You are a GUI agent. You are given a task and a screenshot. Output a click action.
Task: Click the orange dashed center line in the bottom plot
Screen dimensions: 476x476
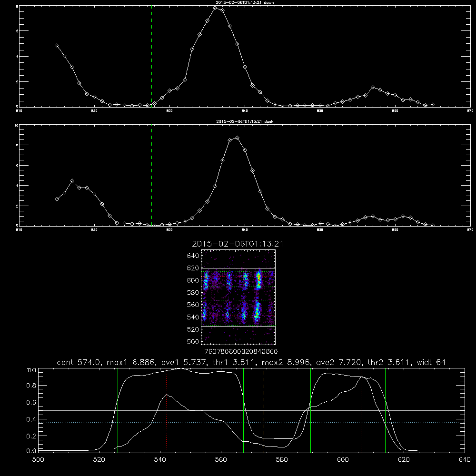[x=264, y=410]
